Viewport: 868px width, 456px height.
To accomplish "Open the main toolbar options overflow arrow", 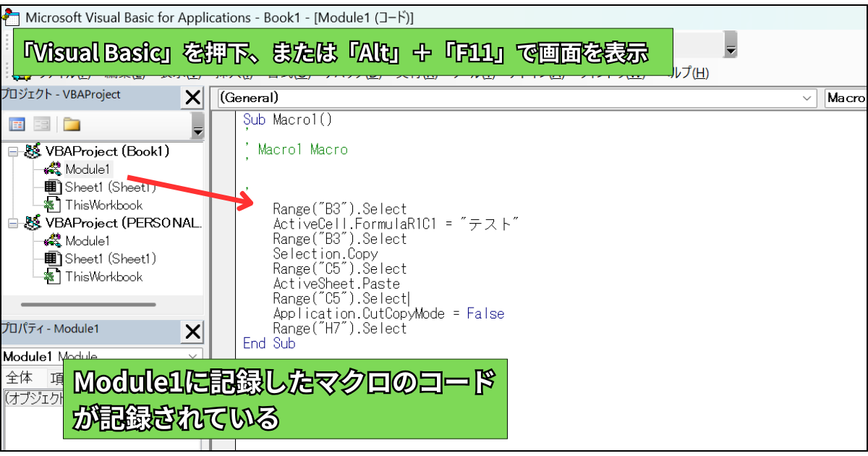I will (x=731, y=46).
